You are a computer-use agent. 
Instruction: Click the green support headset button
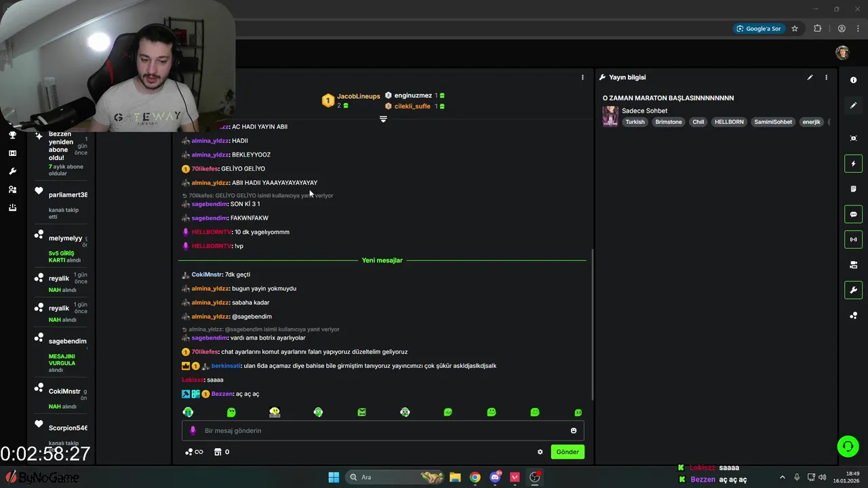pyautogui.click(x=848, y=446)
